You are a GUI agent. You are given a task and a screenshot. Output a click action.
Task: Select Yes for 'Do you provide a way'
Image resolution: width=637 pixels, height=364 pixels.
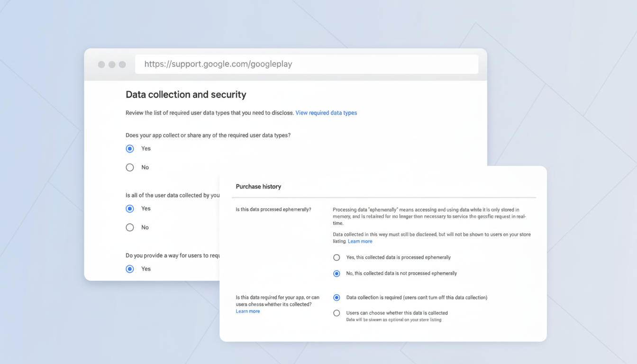pyautogui.click(x=130, y=269)
